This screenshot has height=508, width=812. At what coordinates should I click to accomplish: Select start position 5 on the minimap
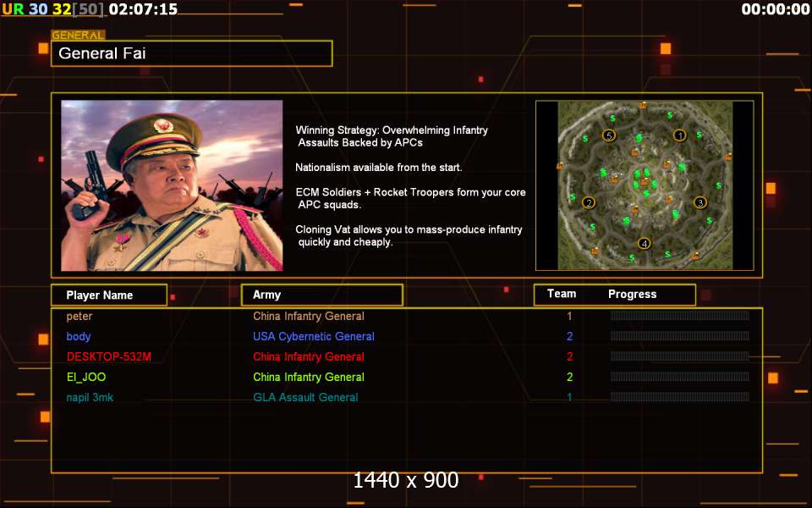click(609, 135)
